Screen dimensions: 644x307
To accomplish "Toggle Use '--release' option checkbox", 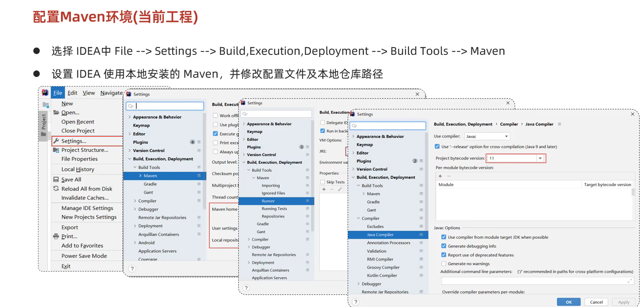I will click(x=437, y=146).
